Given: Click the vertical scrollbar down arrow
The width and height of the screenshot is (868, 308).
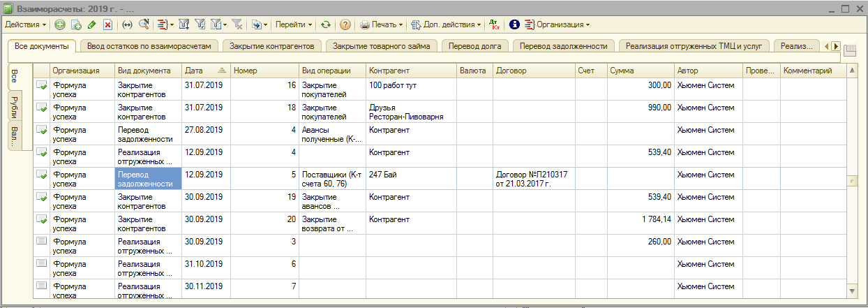Looking at the screenshot, I should pos(851,290).
